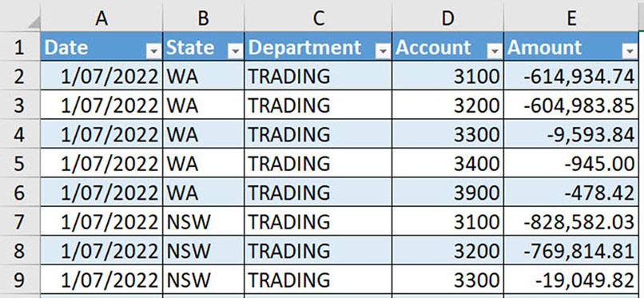644x298 pixels.
Task: Click the Select All corner triangle
Action: pos(34,22)
